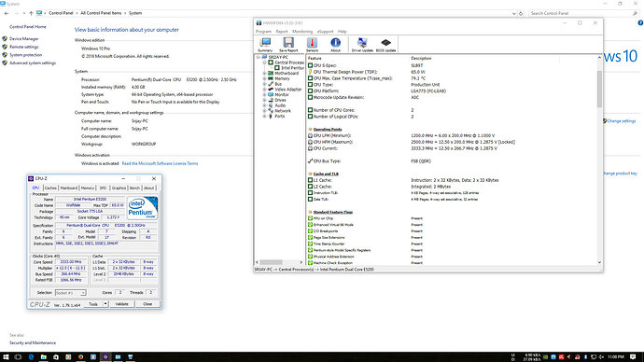Viewport: 644px width, 362px height.
Task: Expand the Drives tree node
Action: [x=264, y=100]
